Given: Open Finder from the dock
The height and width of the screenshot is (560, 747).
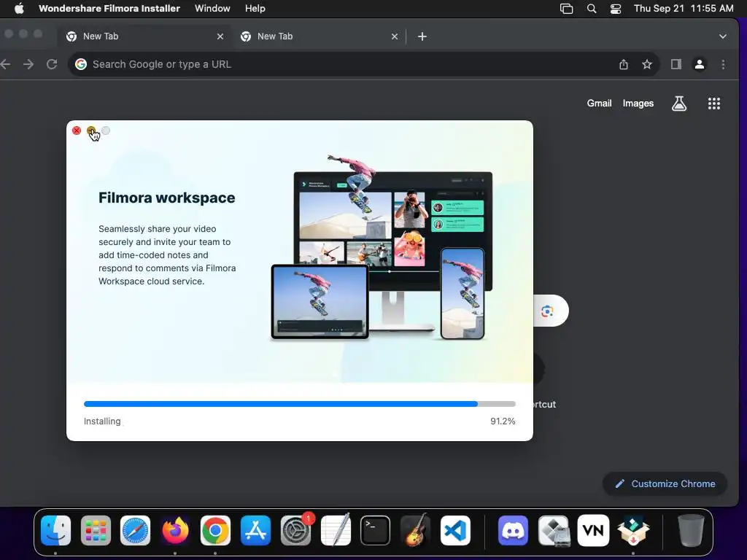Looking at the screenshot, I should click(55, 531).
